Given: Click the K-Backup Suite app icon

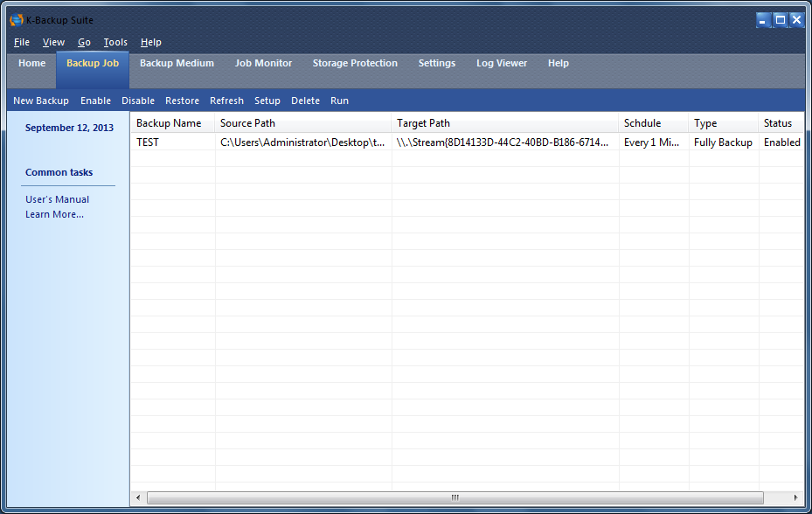Looking at the screenshot, I should point(17,20).
